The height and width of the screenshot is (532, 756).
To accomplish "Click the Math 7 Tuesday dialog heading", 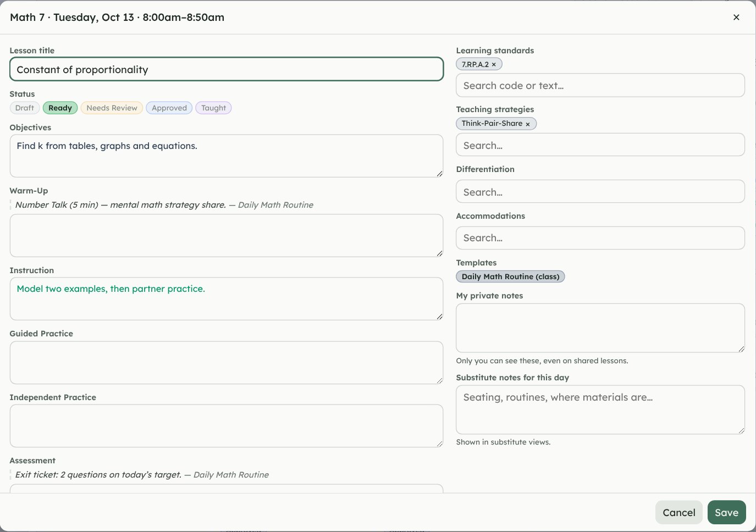I will (x=117, y=17).
